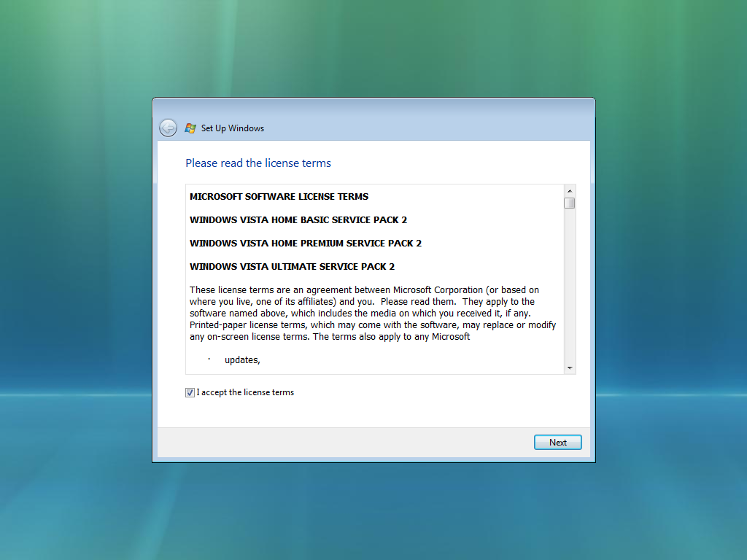Click the Set Up Windows title text
The image size is (747, 560).
click(x=233, y=128)
